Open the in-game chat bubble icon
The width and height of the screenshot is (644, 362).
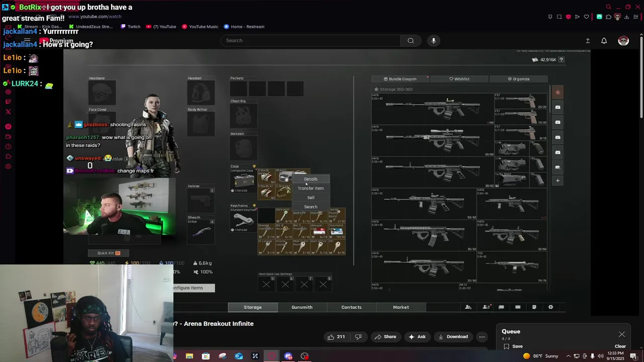[x=501, y=307]
